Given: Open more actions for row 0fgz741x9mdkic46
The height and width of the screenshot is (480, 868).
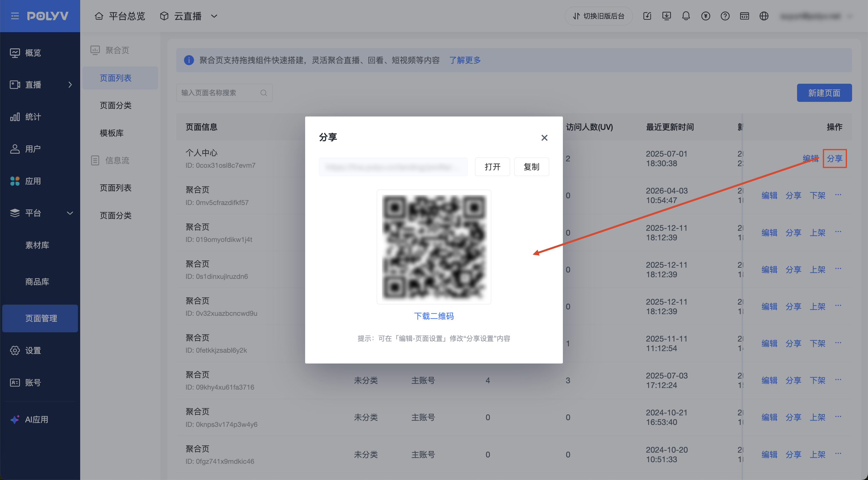Looking at the screenshot, I should pos(838,454).
